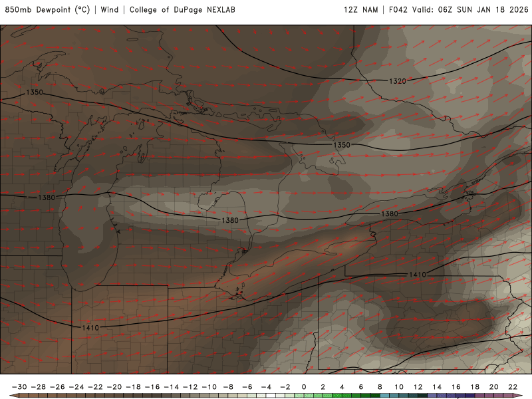The image size is (532, 399).
Task: Click the 8 value on the color scale
Action: tap(380, 387)
